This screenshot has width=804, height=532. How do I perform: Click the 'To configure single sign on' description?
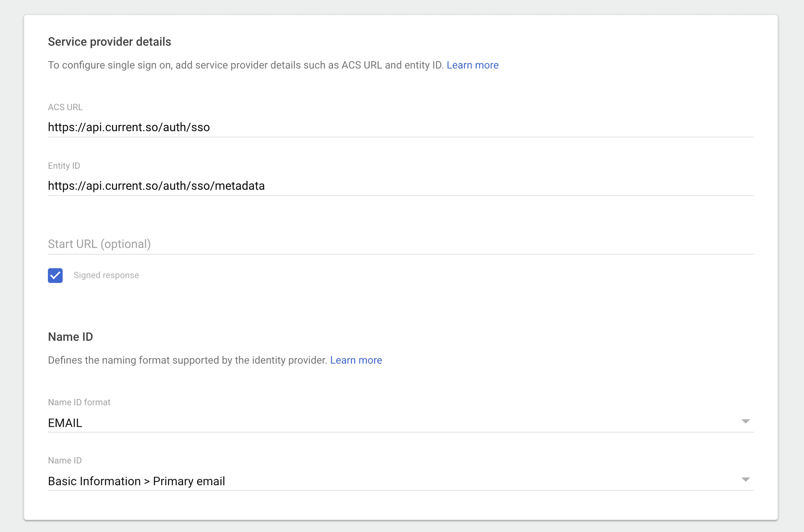coord(246,65)
